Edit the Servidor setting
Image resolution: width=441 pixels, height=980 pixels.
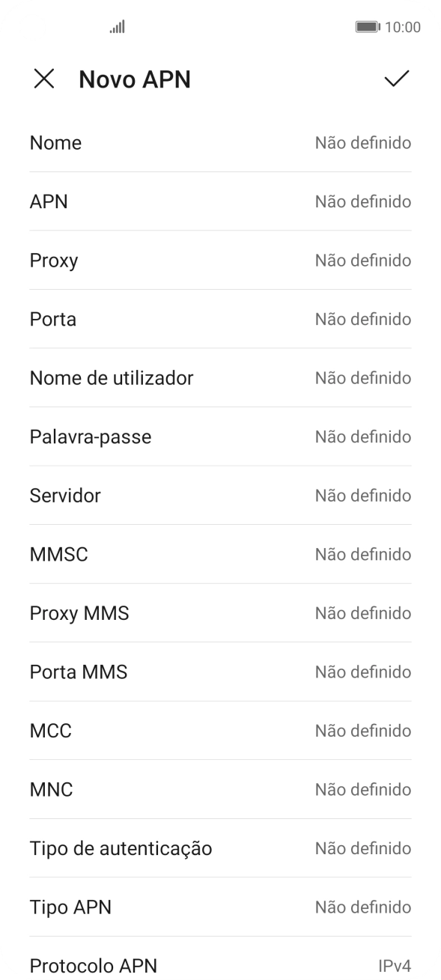(x=220, y=495)
